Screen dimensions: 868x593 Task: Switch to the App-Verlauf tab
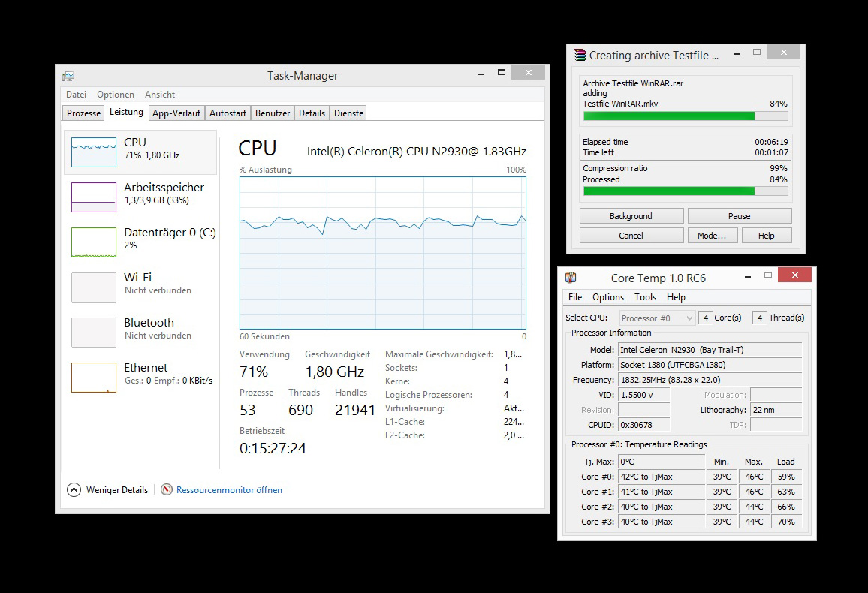(x=176, y=113)
